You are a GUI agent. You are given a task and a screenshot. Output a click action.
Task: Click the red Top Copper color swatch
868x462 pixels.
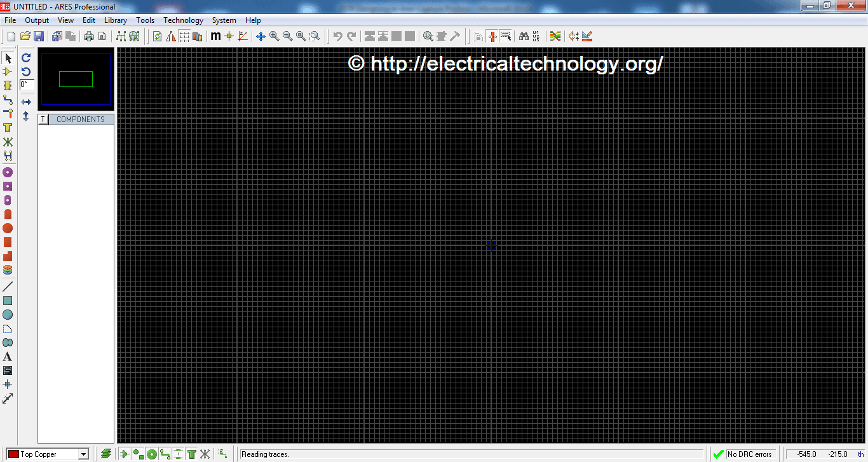(x=13, y=454)
